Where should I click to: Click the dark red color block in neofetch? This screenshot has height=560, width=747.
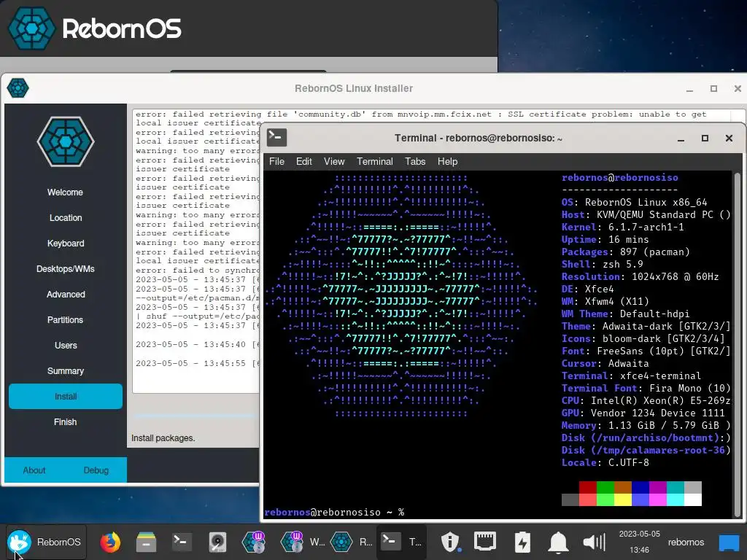coord(587,487)
